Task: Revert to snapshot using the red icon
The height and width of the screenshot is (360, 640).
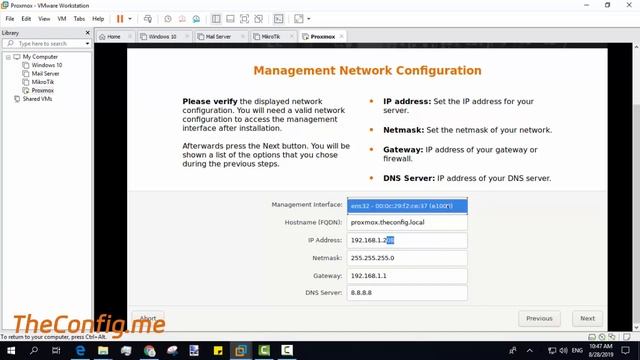Action: 182,19
